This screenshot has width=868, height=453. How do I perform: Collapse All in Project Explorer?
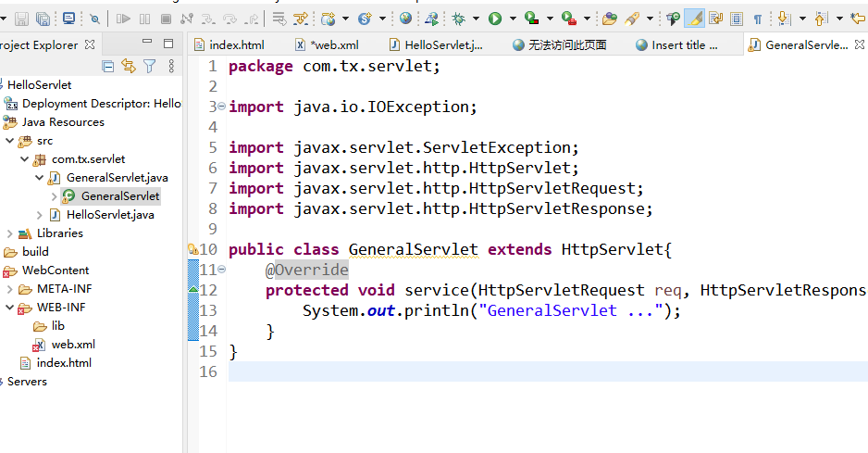point(108,67)
